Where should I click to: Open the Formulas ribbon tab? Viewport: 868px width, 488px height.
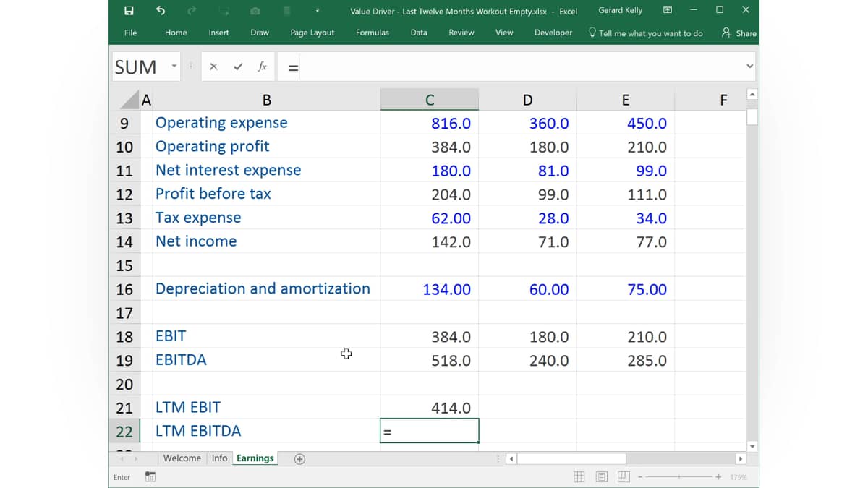coord(373,33)
